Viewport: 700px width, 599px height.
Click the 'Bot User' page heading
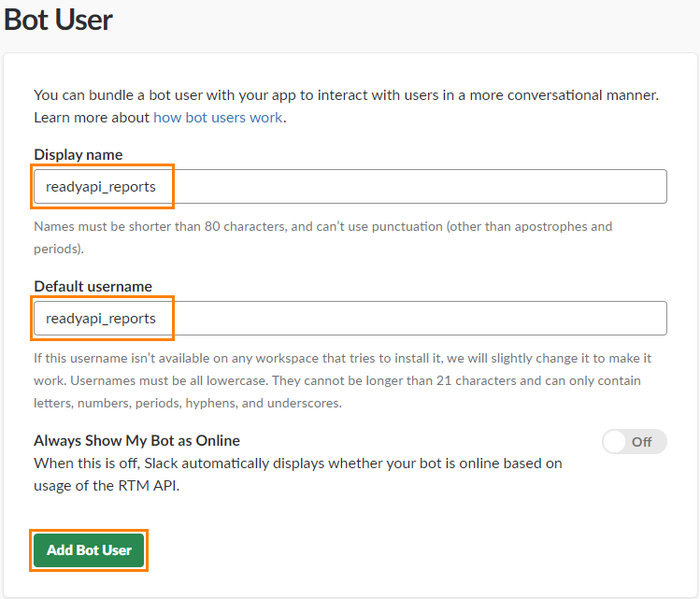[x=58, y=21]
